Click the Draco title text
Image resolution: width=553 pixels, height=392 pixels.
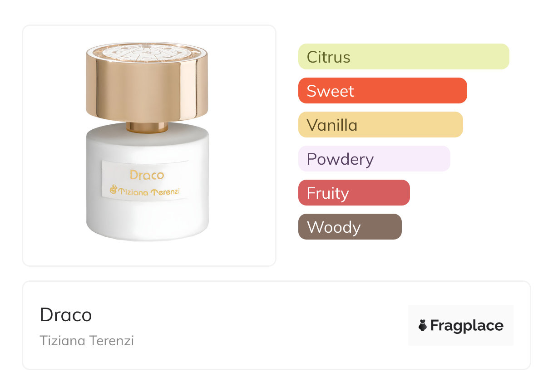point(66,315)
